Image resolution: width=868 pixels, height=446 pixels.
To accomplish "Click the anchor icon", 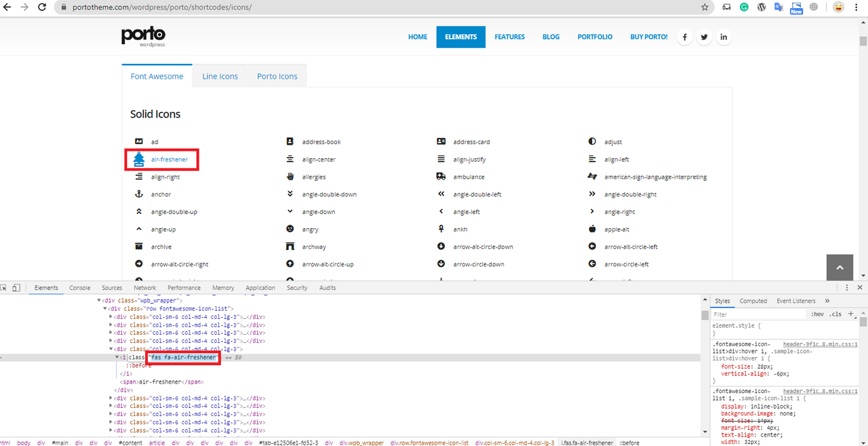I will 139,194.
